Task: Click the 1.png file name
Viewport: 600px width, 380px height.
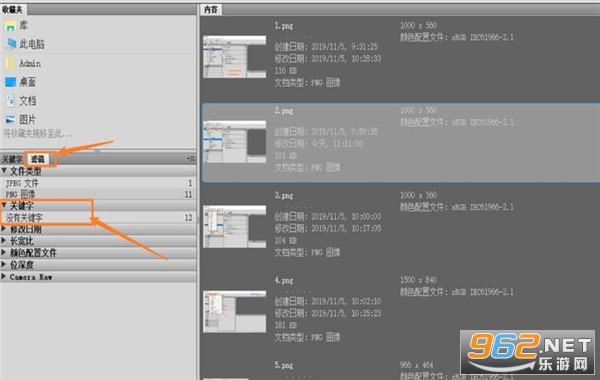Action: 284,26
